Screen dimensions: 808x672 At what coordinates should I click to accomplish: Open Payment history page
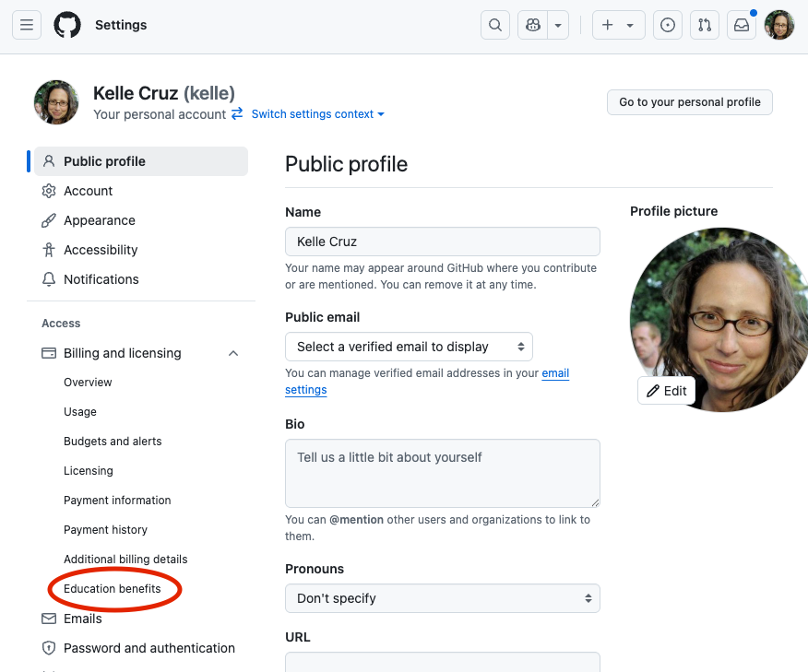click(x=105, y=529)
